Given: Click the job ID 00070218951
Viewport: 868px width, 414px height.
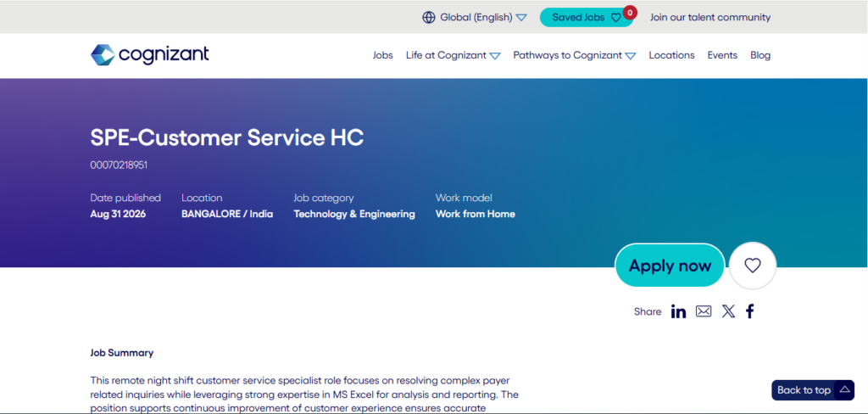Looking at the screenshot, I should pos(119,165).
